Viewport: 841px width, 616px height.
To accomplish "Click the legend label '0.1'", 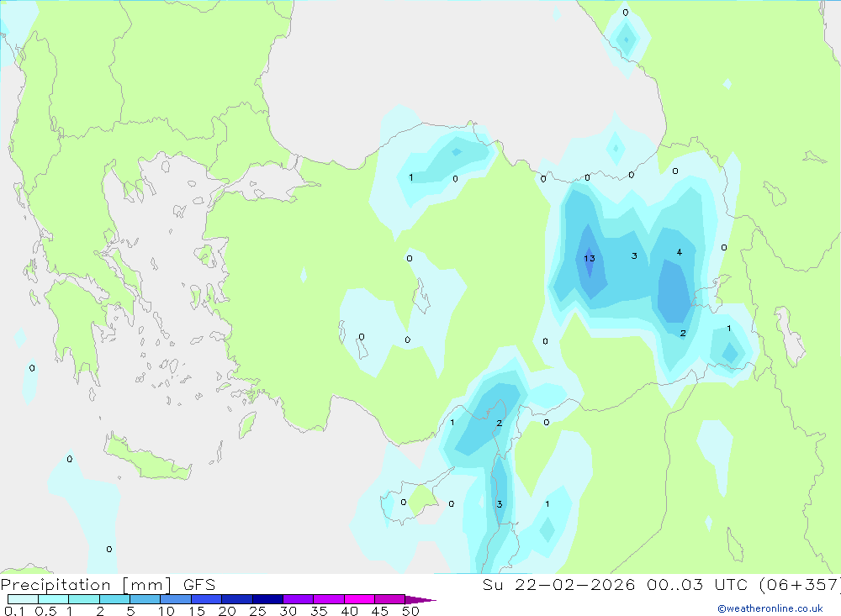I will click(14, 611).
